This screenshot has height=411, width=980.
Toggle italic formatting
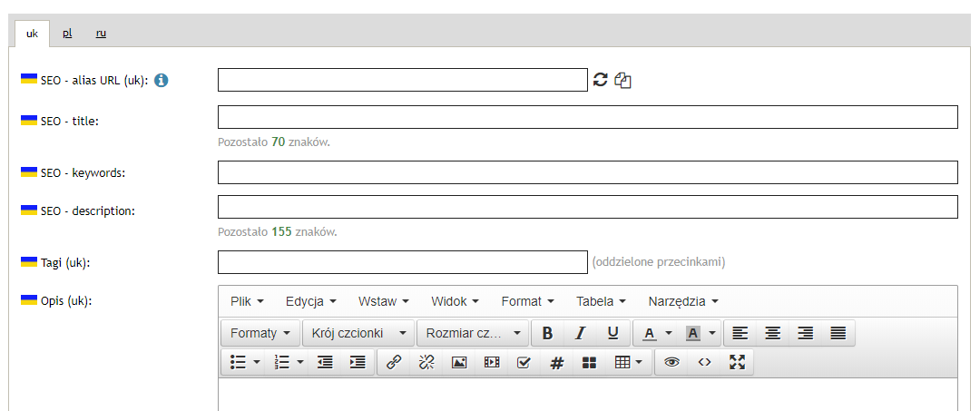581,333
